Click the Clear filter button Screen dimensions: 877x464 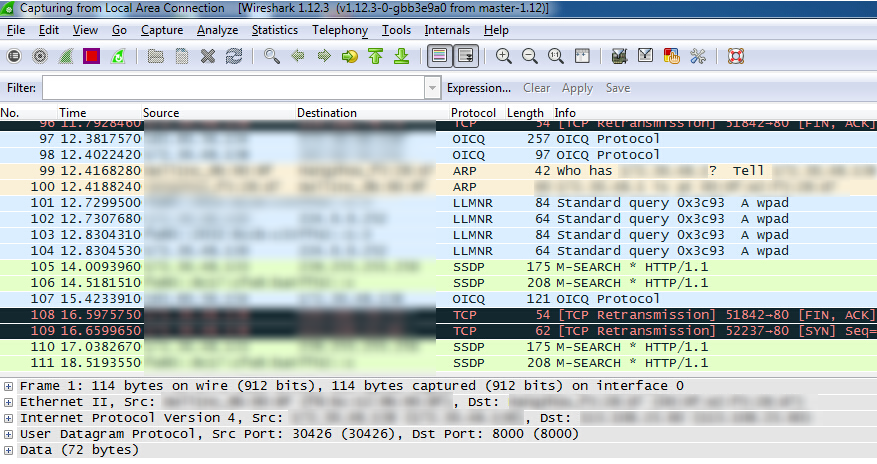point(536,88)
